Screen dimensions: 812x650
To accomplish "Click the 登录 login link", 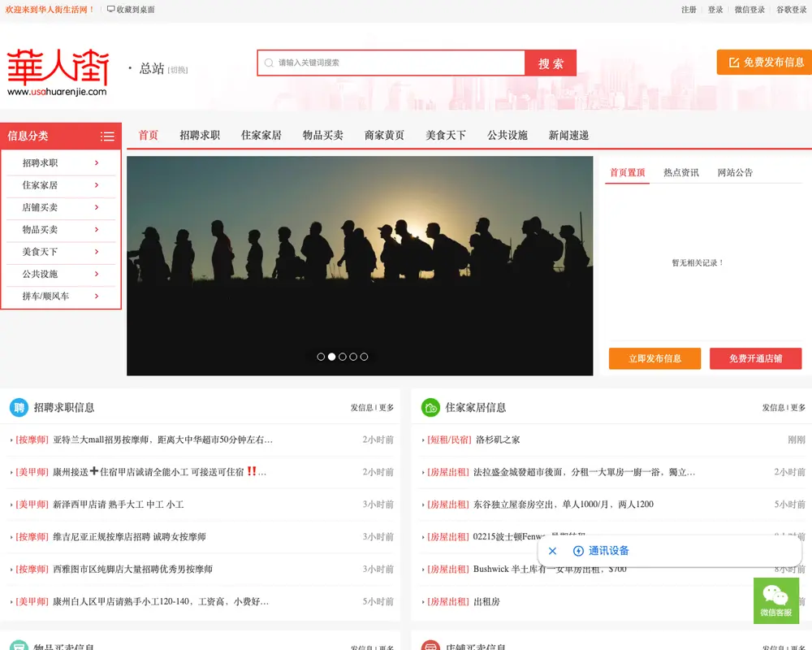I will 715,9.
